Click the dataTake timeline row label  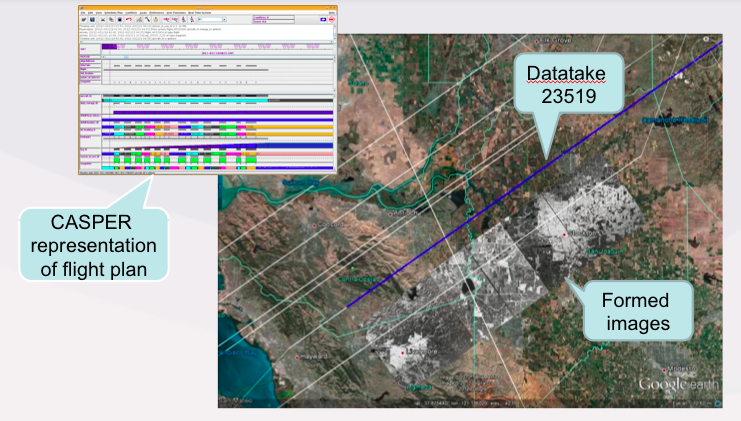86,65
